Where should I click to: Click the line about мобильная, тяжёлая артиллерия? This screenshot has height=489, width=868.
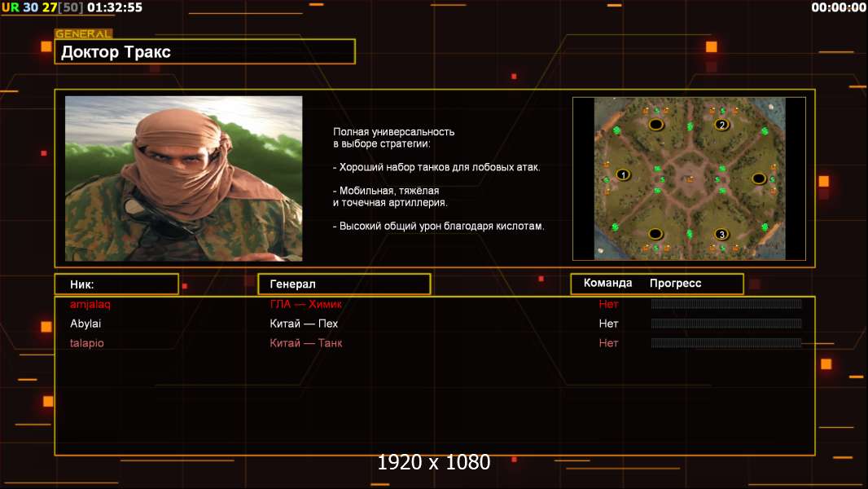tap(390, 196)
